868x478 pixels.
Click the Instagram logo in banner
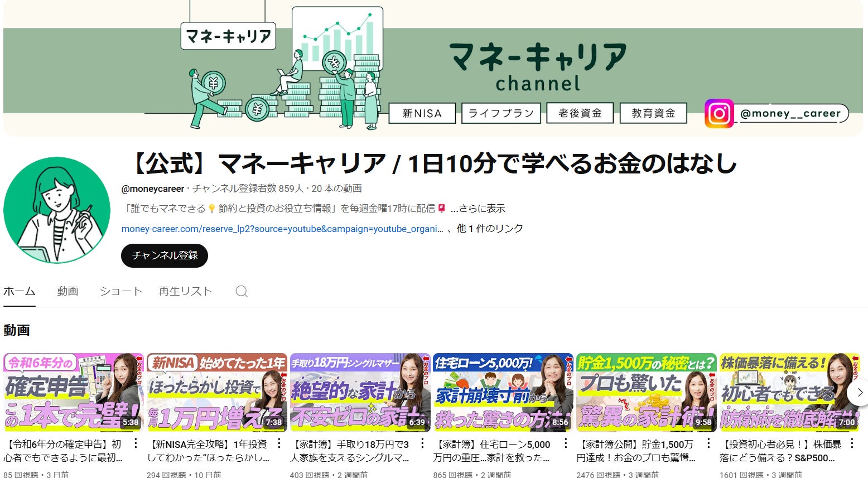click(719, 114)
